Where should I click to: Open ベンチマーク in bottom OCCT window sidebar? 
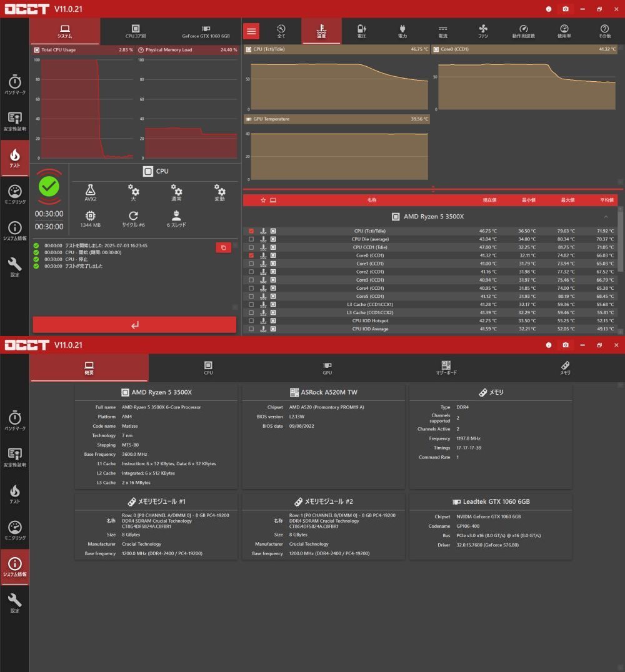click(14, 420)
